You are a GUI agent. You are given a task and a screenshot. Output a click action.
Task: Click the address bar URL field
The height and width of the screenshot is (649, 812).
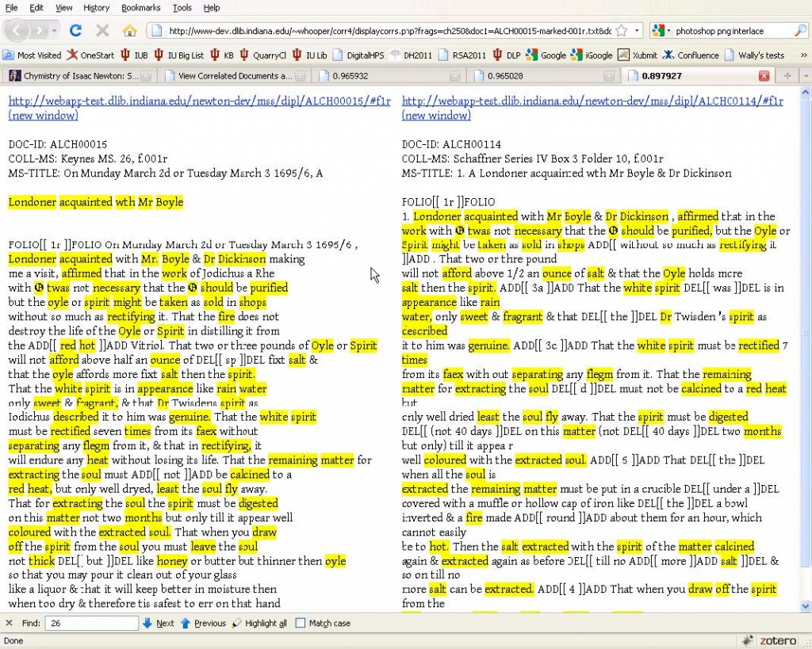click(x=389, y=31)
